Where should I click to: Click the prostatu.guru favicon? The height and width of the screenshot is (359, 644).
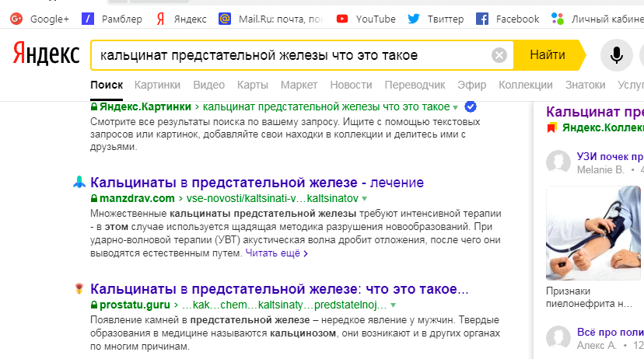pyautogui.click(x=79, y=288)
